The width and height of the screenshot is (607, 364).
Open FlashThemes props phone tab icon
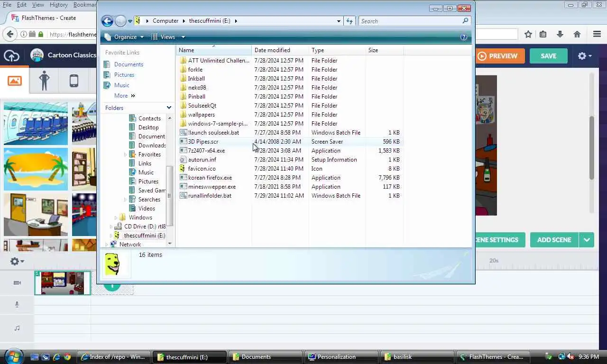point(74,81)
